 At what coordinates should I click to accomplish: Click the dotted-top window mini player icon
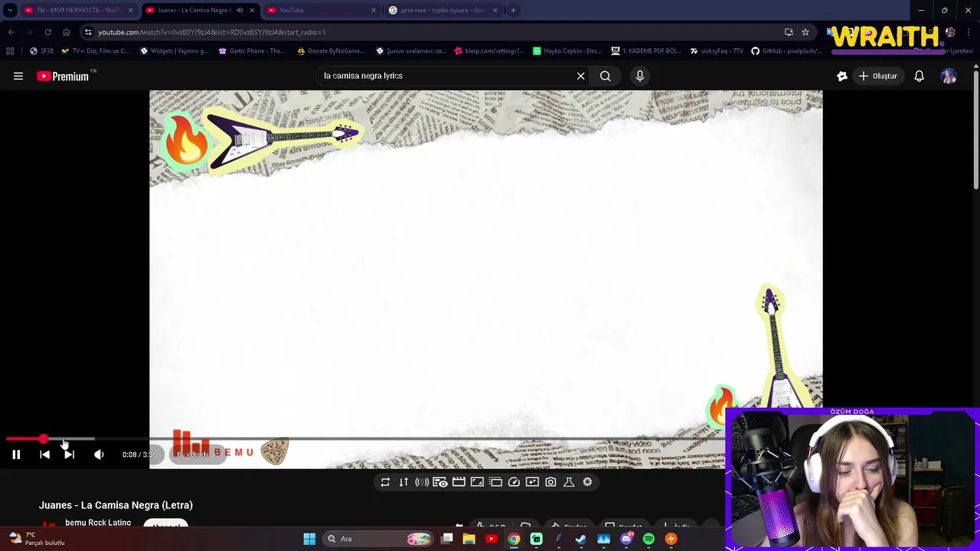[x=495, y=482]
